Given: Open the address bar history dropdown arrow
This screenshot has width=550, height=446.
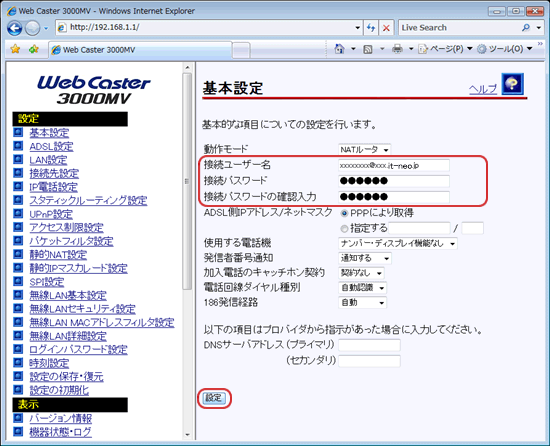Looking at the screenshot, I should coord(357,28).
